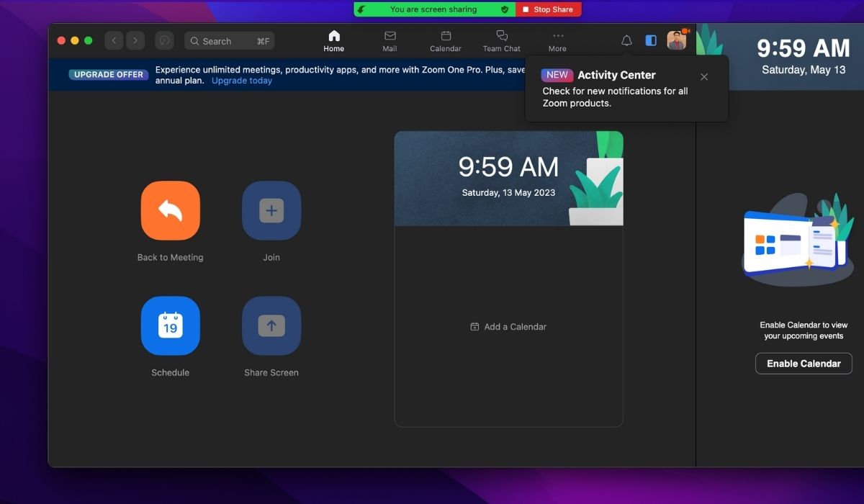Dismiss the Activity Center popup
The image size is (864, 504).
[x=704, y=77]
